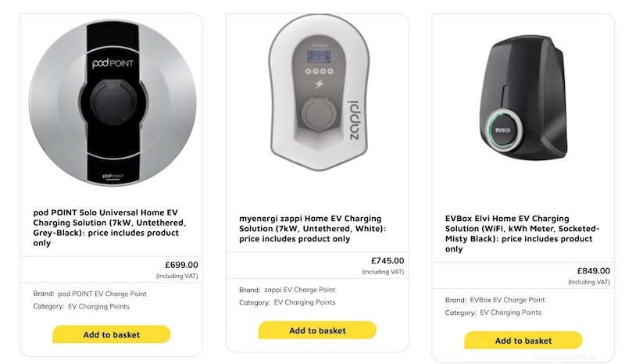Open EV Charging Points category under EVBox
The height and width of the screenshot is (364, 625).
(x=510, y=312)
